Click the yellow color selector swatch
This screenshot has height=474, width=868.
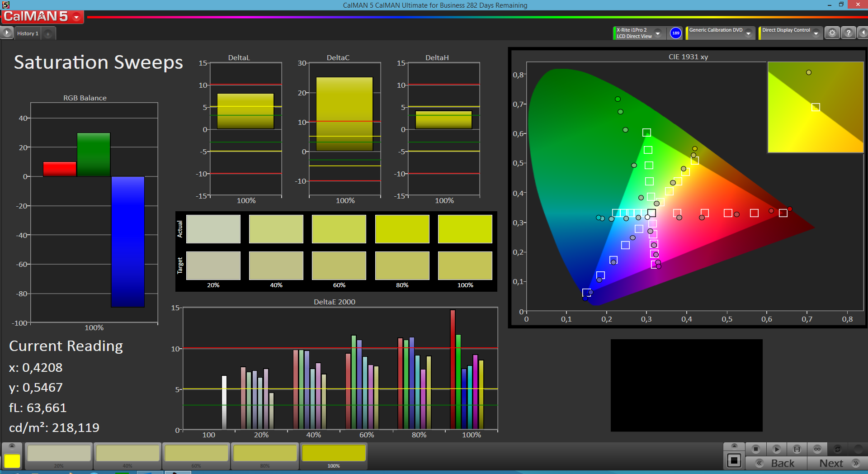[12, 461]
